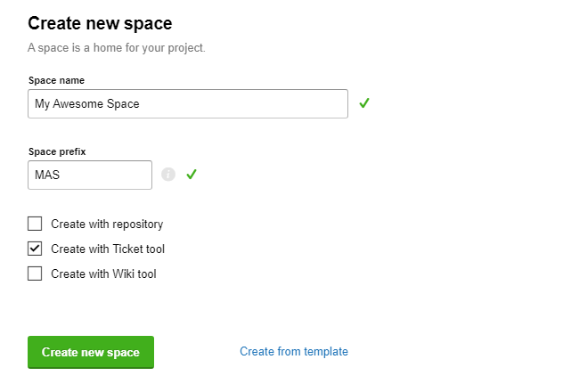Click the green checkmark next to Space prefix
571x392 pixels.
(191, 175)
